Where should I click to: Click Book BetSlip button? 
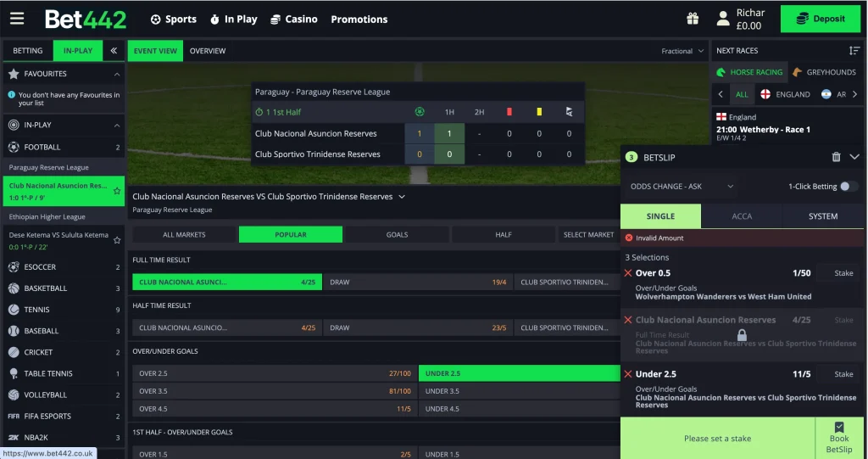[839, 438]
